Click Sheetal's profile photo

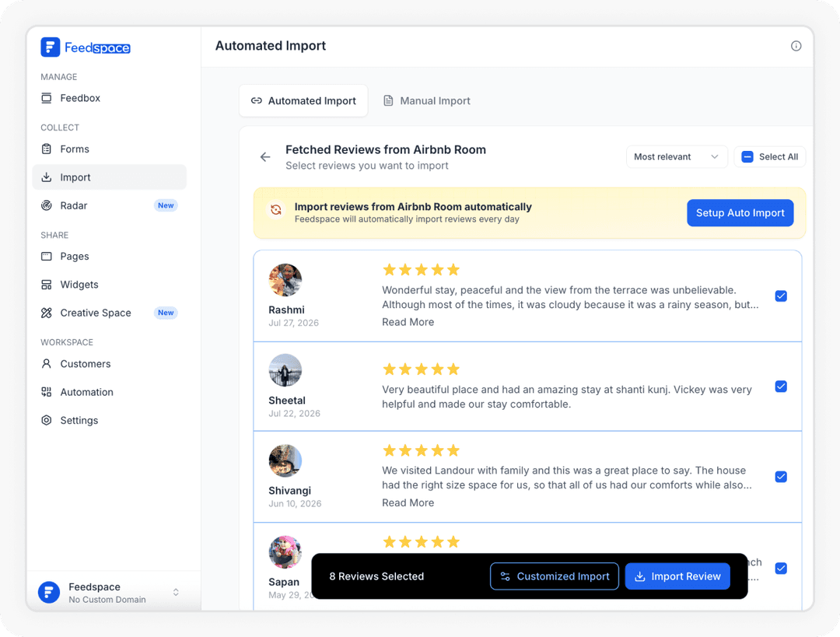point(285,370)
